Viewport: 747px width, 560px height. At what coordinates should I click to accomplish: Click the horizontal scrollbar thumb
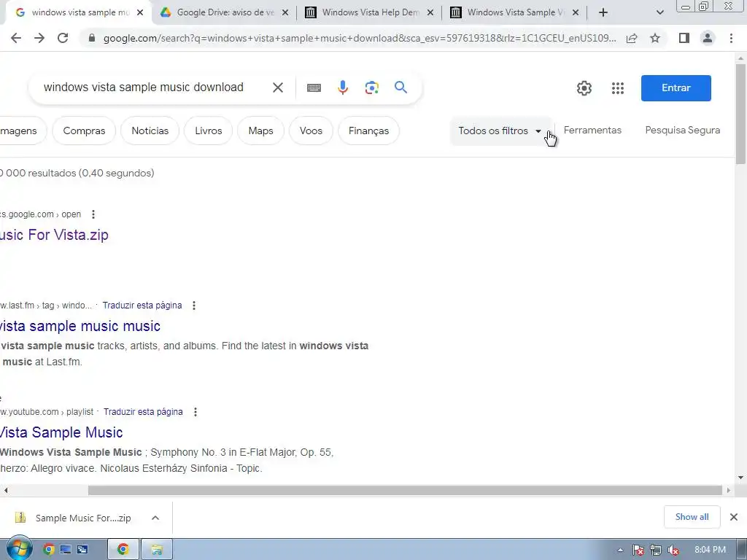tap(405, 491)
